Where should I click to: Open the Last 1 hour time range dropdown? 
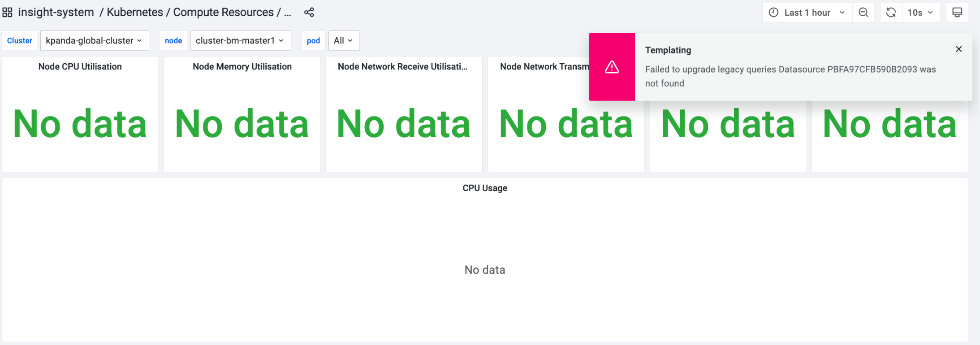807,12
